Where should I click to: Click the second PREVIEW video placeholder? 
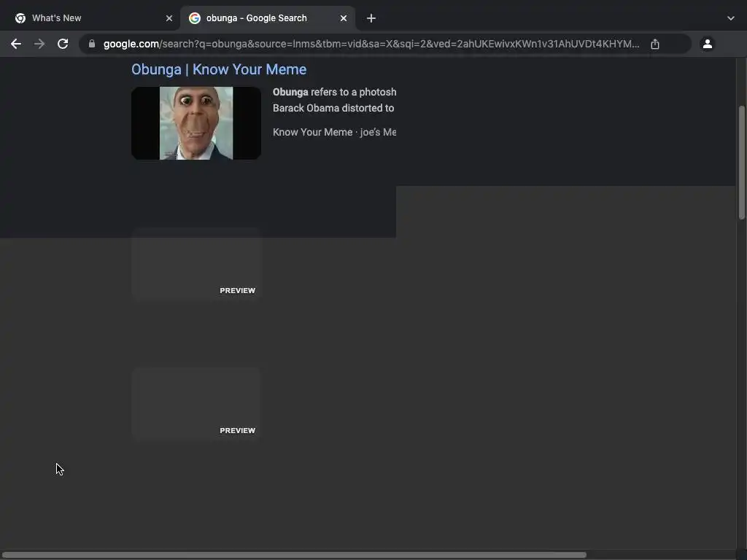[x=196, y=402]
